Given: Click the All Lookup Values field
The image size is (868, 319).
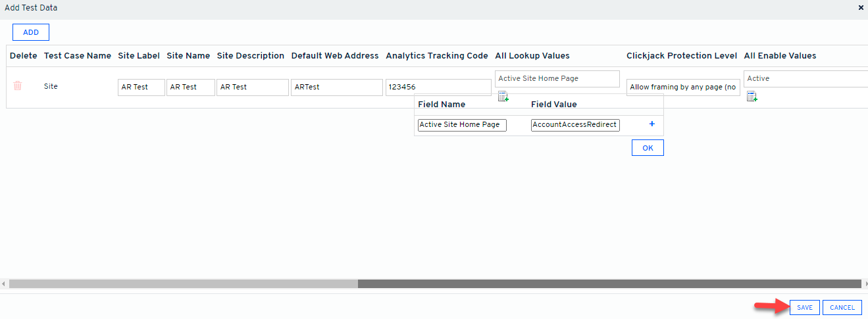Looking at the screenshot, I should (557, 79).
